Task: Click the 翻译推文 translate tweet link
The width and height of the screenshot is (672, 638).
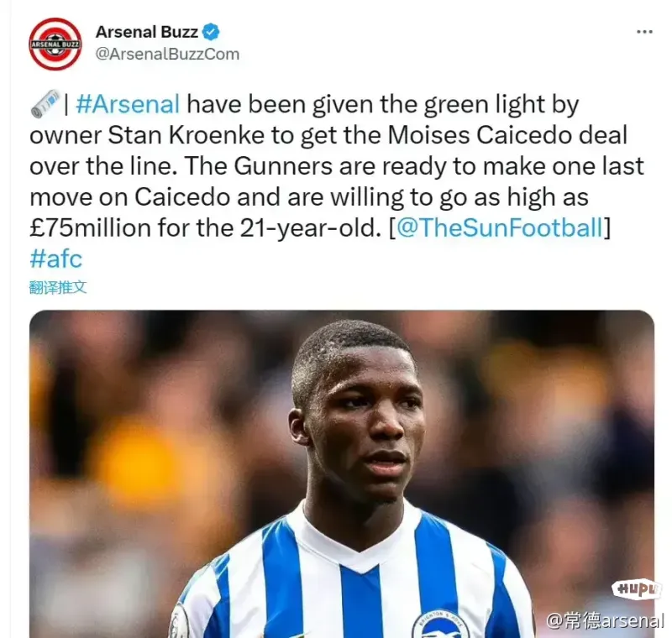Action: click(58, 287)
